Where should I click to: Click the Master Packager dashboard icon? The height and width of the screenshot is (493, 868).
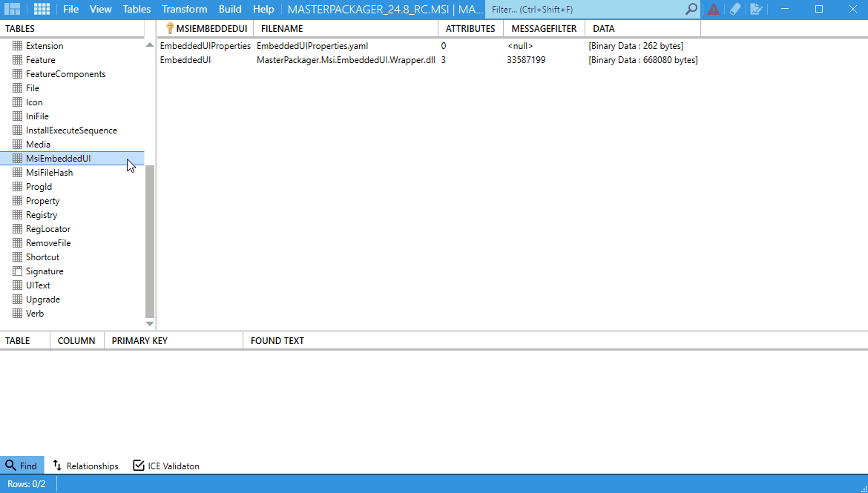pyautogui.click(x=12, y=9)
